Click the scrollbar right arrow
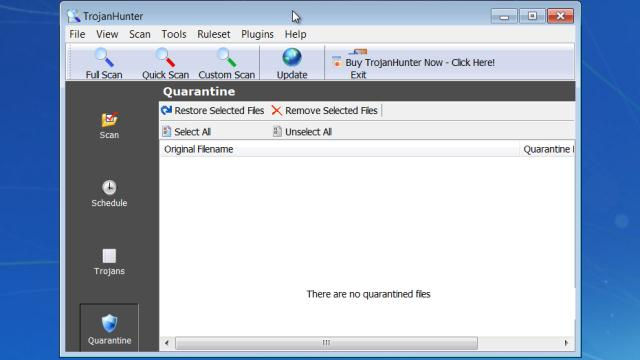The width and height of the screenshot is (640, 360). coord(566,343)
